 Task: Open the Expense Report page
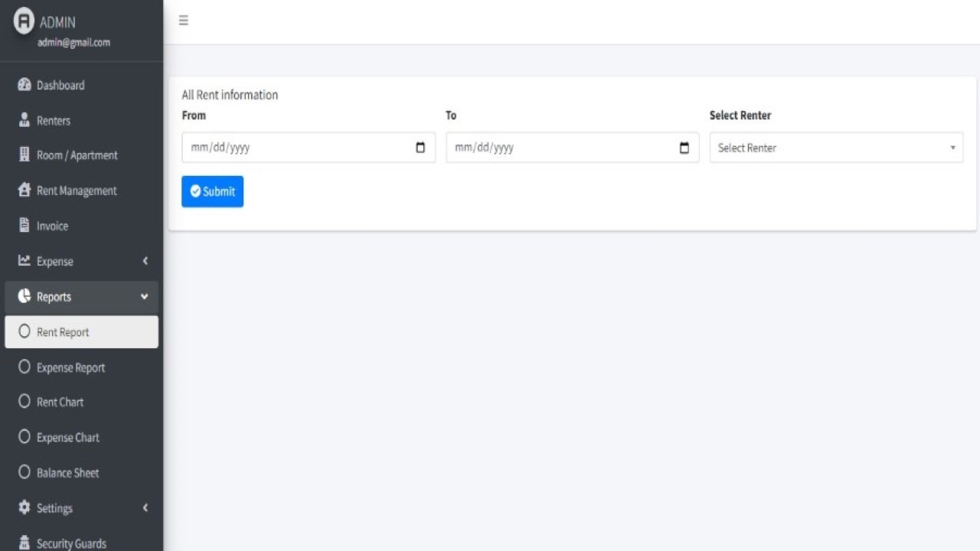click(x=70, y=367)
